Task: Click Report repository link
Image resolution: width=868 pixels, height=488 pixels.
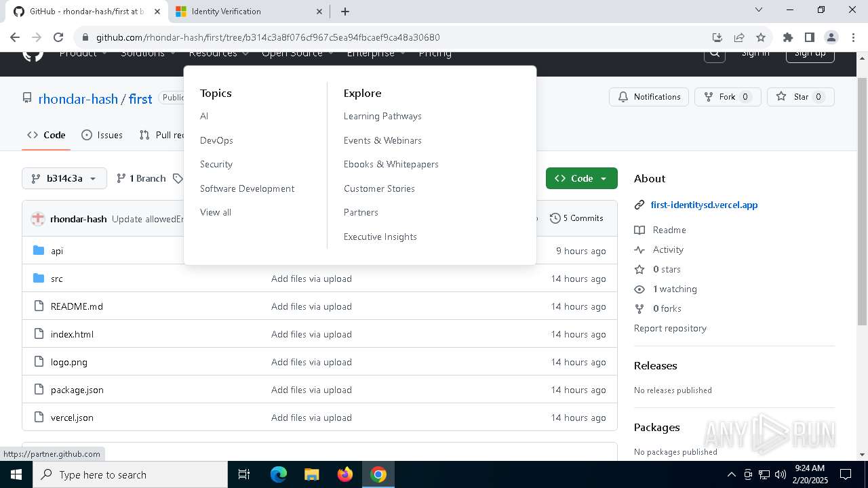Action: click(x=670, y=328)
